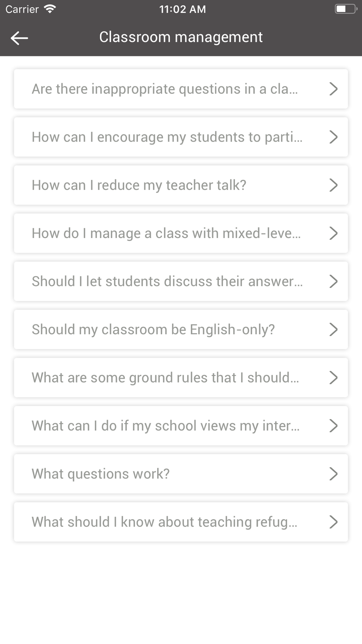Tap the battery indicator in status bar
Screen dimensions: 362x644
click(x=346, y=9)
